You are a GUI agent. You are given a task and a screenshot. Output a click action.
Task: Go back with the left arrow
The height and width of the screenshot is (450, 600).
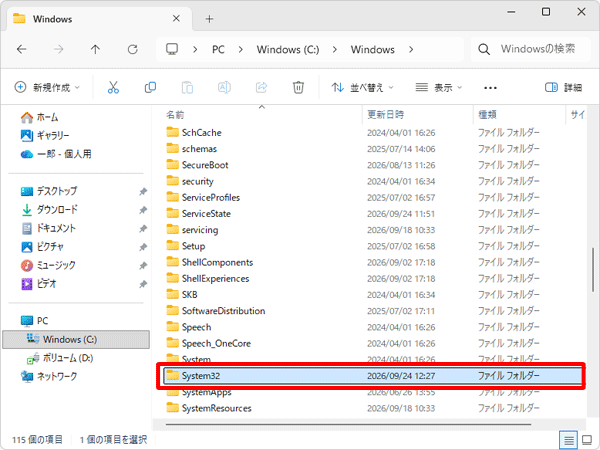21,49
